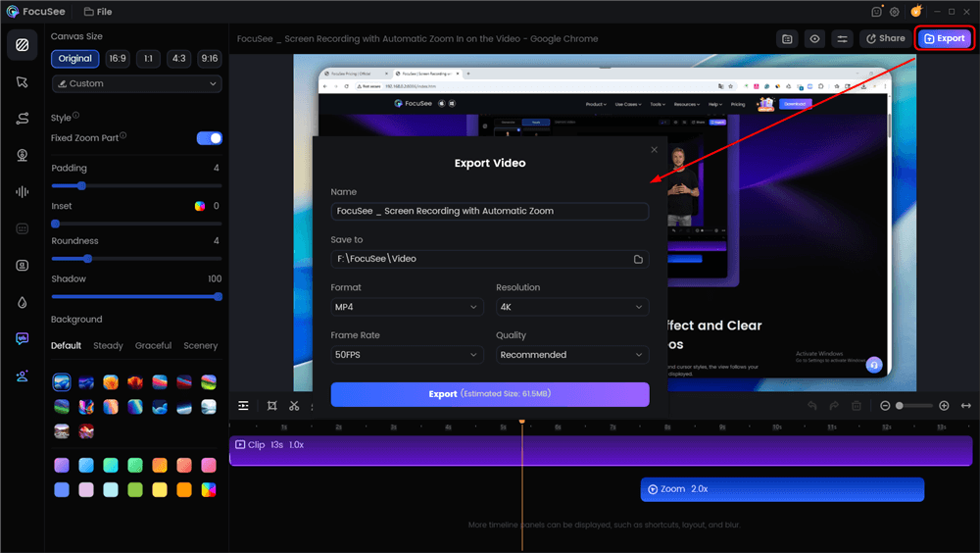Expand the Resolution dropdown set to 4K
980x553 pixels.
[572, 307]
